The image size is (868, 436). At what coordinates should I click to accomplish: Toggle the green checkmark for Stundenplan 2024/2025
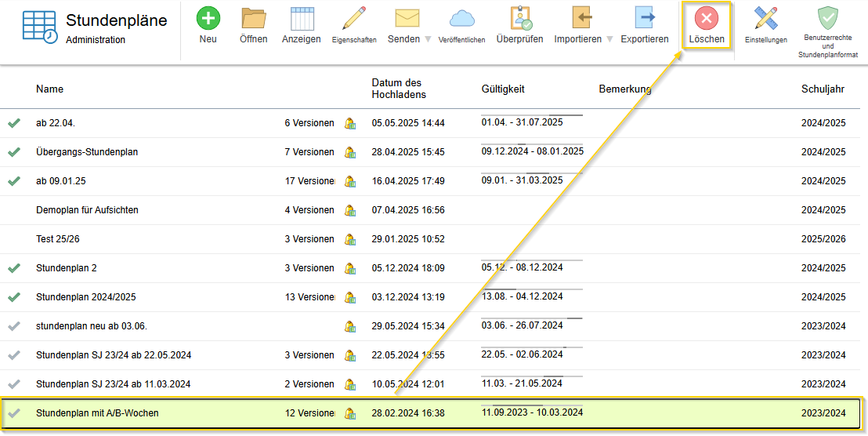tap(14, 297)
